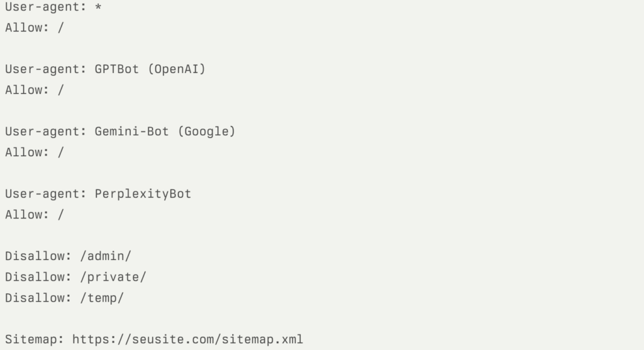Click the word Gemini-Bot
Screen dimensions: 644x350
[x=131, y=132]
